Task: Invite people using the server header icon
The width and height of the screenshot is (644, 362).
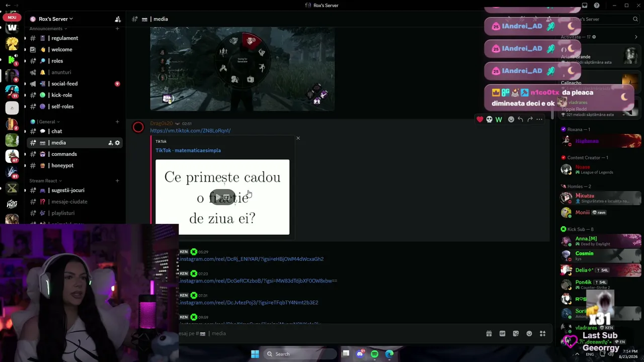Action: click(x=118, y=19)
